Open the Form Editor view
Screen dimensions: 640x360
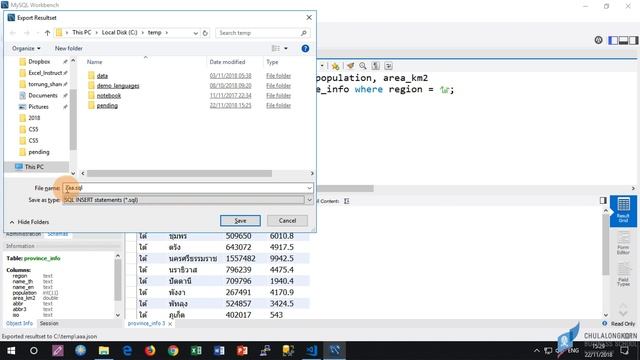coord(623,243)
